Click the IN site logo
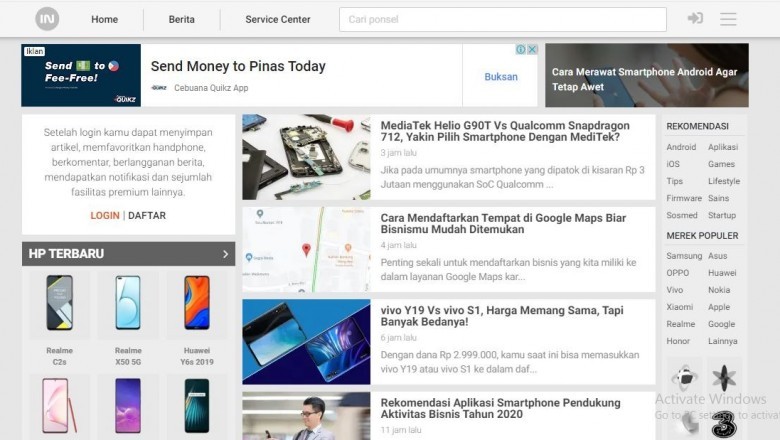Screen dimensions: 780x440 tap(47, 19)
